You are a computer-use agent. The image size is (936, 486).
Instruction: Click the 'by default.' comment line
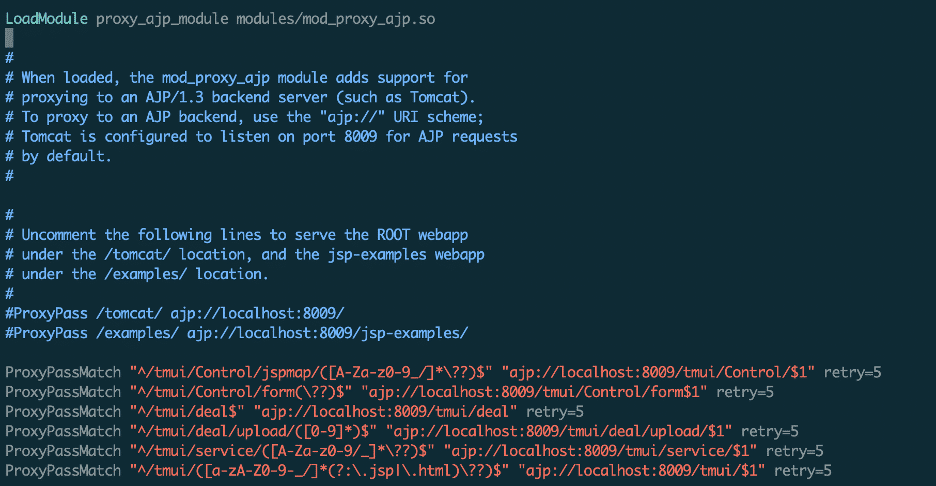(58, 156)
